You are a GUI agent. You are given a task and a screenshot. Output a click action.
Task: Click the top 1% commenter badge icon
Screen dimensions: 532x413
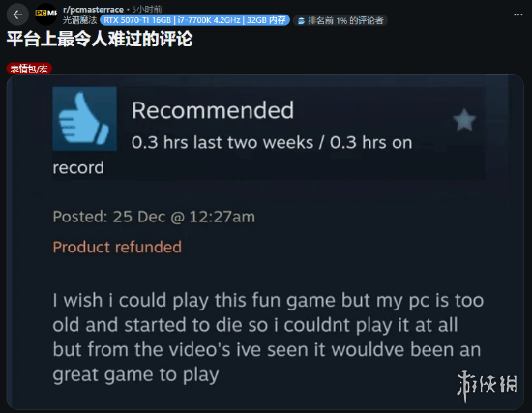click(x=301, y=21)
